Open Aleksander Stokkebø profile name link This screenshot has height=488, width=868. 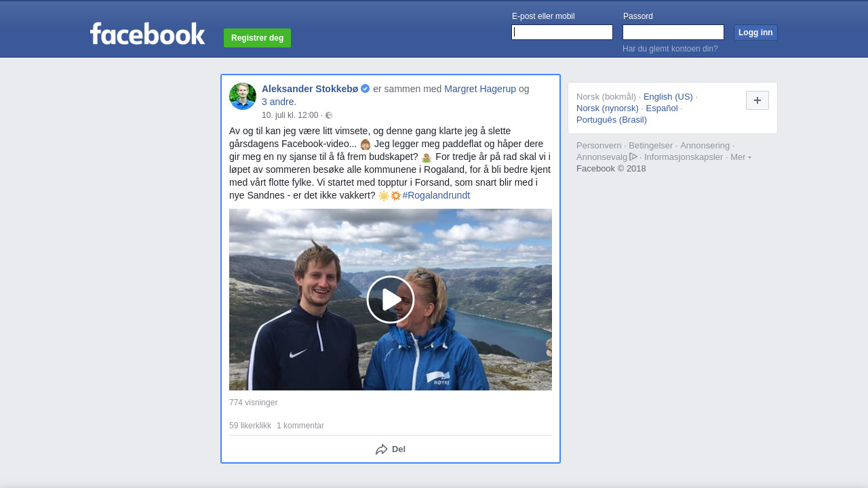pos(310,89)
